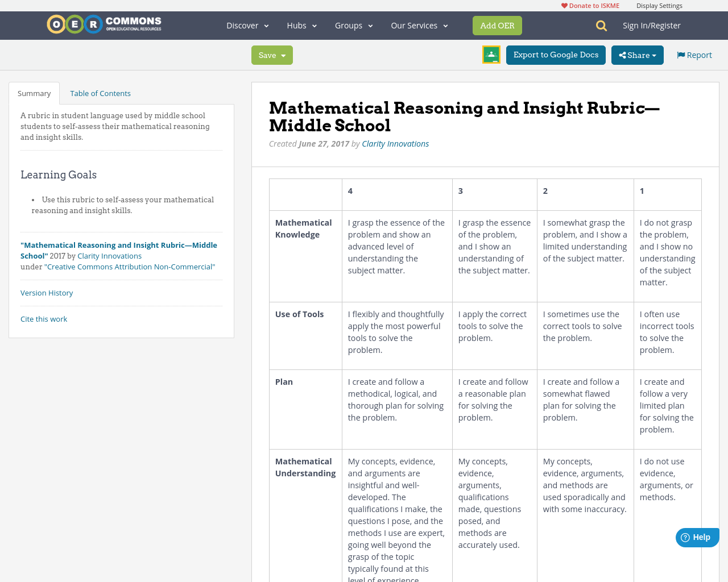Export this rubric to Google Docs

click(x=556, y=55)
